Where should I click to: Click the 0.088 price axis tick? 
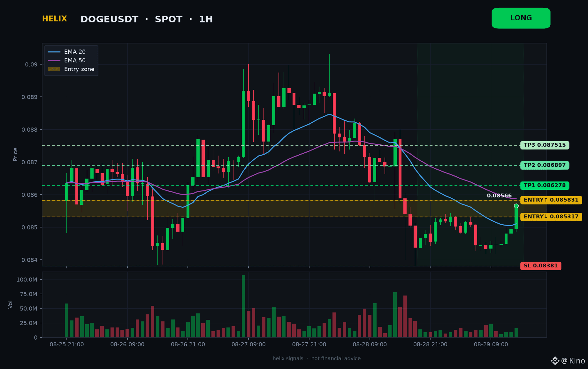click(29, 130)
